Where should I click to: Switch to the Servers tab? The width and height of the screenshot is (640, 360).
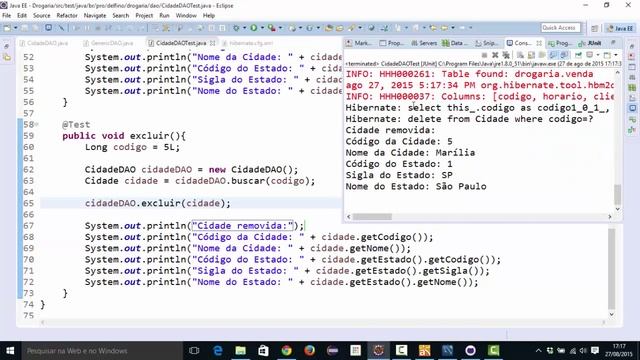pyautogui.click(x=424, y=43)
